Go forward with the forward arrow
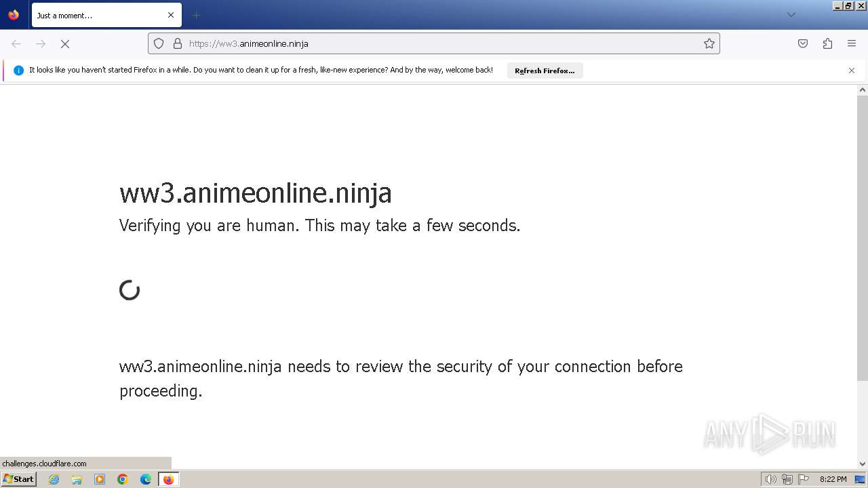This screenshot has width=868, height=488. [x=41, y=43]
